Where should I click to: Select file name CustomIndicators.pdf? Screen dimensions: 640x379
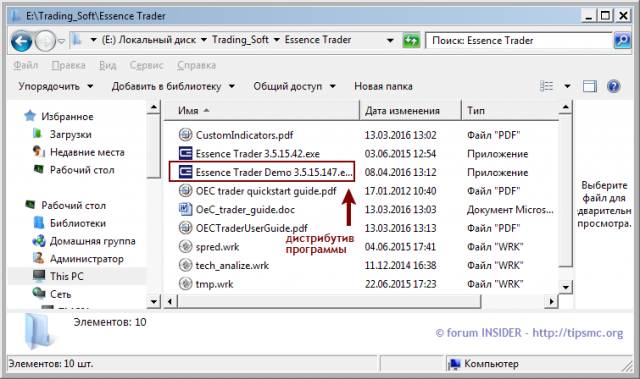coord(244,135)
